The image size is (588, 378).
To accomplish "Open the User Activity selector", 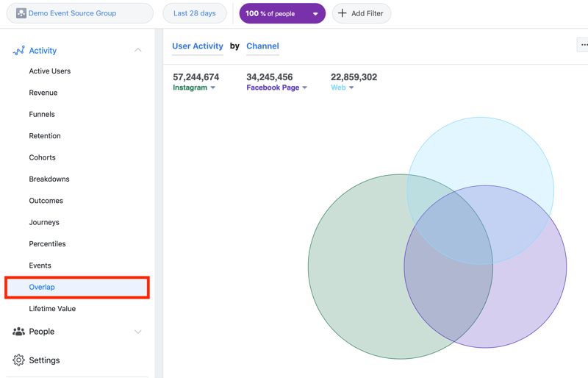I will pos(198,46).
